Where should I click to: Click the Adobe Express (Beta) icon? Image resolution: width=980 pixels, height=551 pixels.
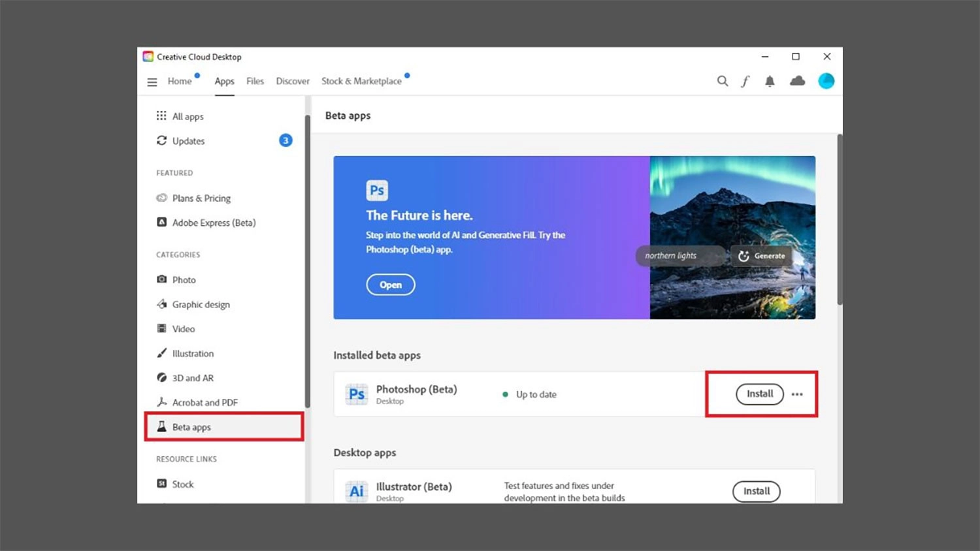161,222
